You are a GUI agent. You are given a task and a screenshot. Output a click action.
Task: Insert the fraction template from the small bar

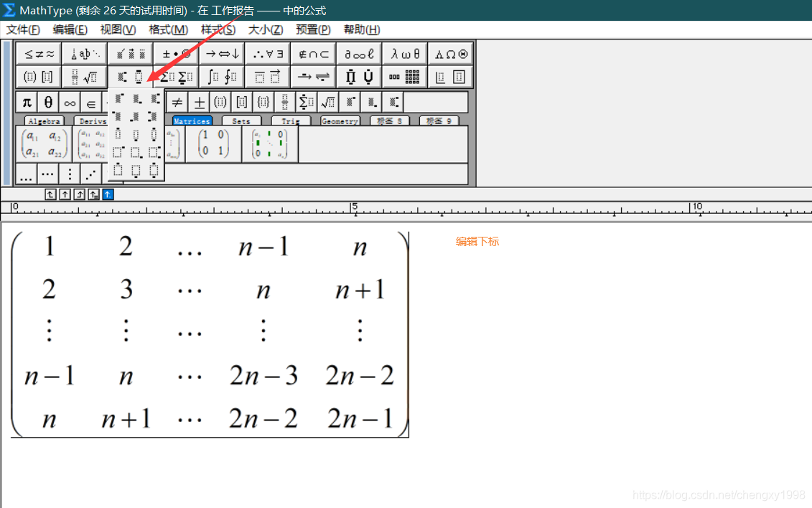point(285,103)
